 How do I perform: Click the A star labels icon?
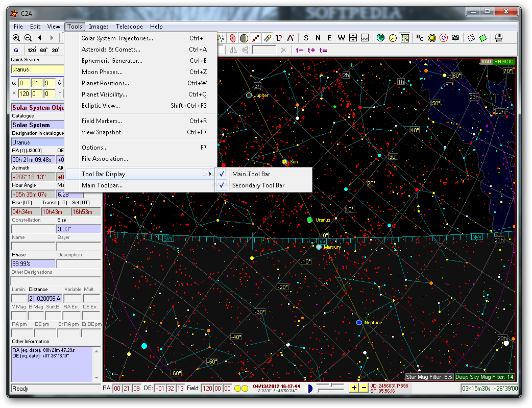point(291,38)
